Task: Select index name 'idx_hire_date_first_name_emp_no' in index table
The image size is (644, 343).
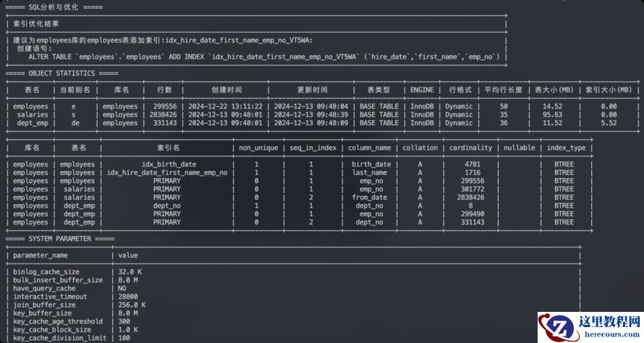Action: coord(167,172)
